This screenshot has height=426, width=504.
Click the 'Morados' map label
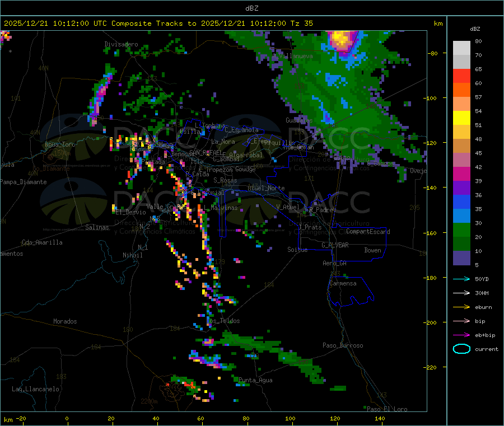tap(65, 321)
